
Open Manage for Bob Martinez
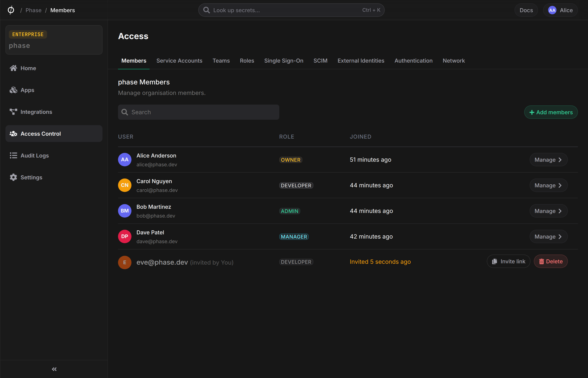tap(548, 211)
